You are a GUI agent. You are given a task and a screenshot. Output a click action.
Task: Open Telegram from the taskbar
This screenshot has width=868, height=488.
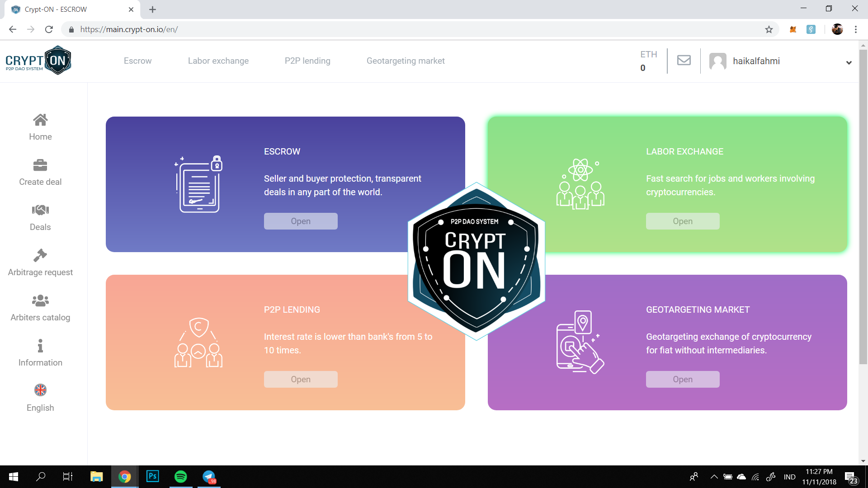click(209, 477)
